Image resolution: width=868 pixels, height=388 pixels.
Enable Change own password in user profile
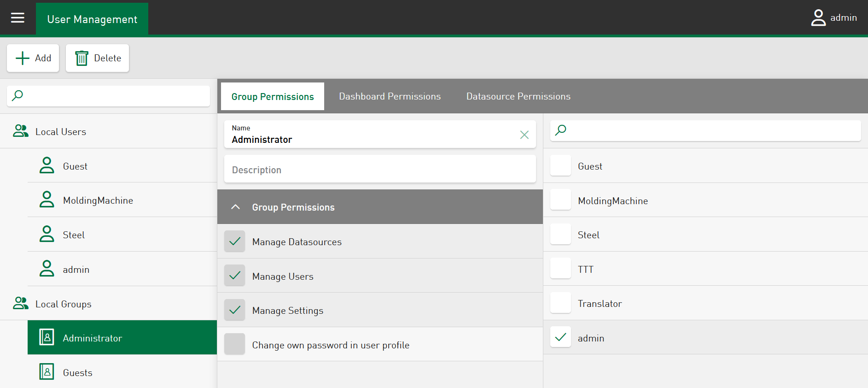tap(235, 345)
